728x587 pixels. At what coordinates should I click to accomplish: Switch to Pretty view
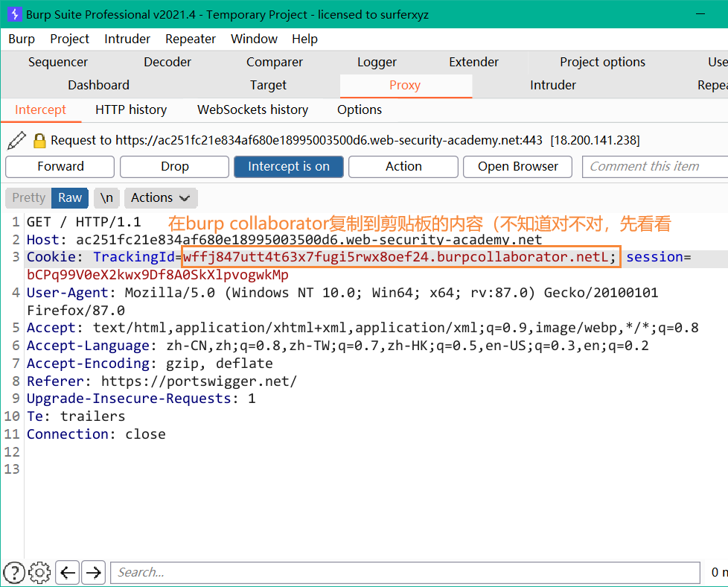pyautogui.click(x=29, y=197)
